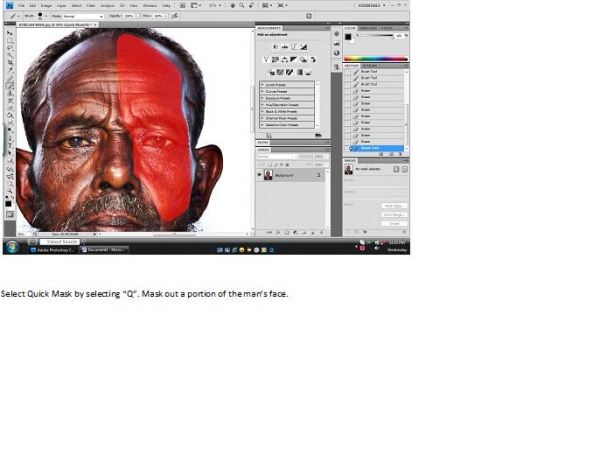Click the Posterize adjustment icon
This screenshot has width=600, height=463.
280,72
